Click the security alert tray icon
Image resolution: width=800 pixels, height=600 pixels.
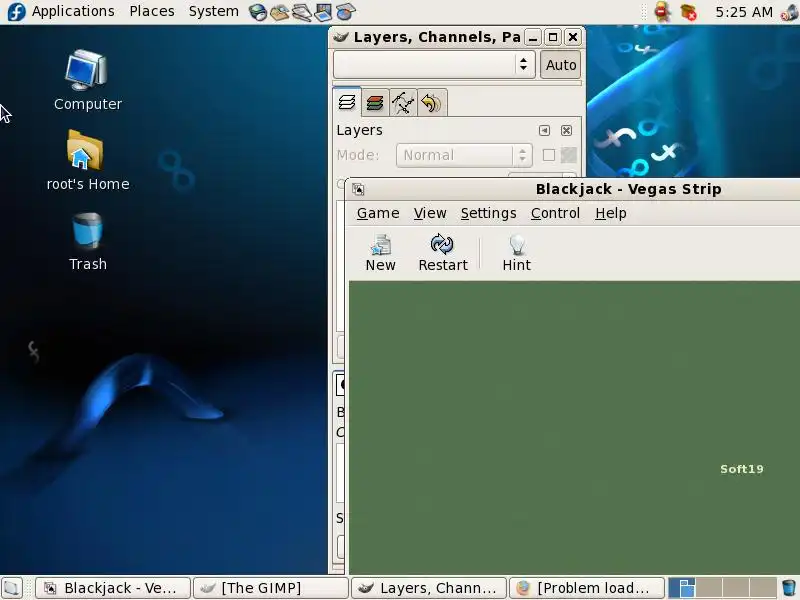[x=662, y=12]
